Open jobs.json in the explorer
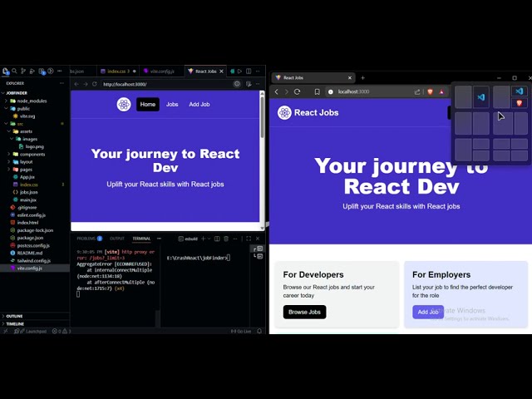The width and height of the screenshot is (532, 399). [28, 192]
